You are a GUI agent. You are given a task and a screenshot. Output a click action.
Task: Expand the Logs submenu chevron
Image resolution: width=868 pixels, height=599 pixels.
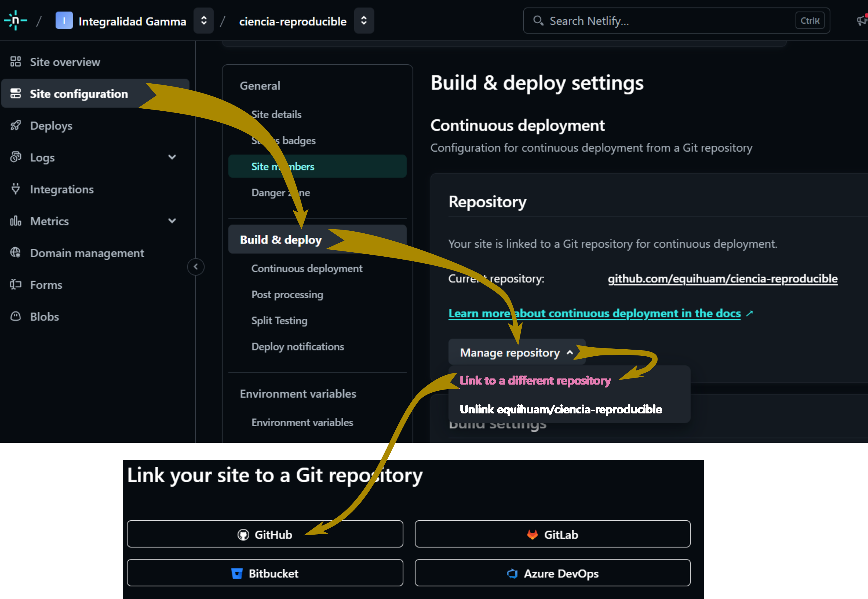coord(172,157)
